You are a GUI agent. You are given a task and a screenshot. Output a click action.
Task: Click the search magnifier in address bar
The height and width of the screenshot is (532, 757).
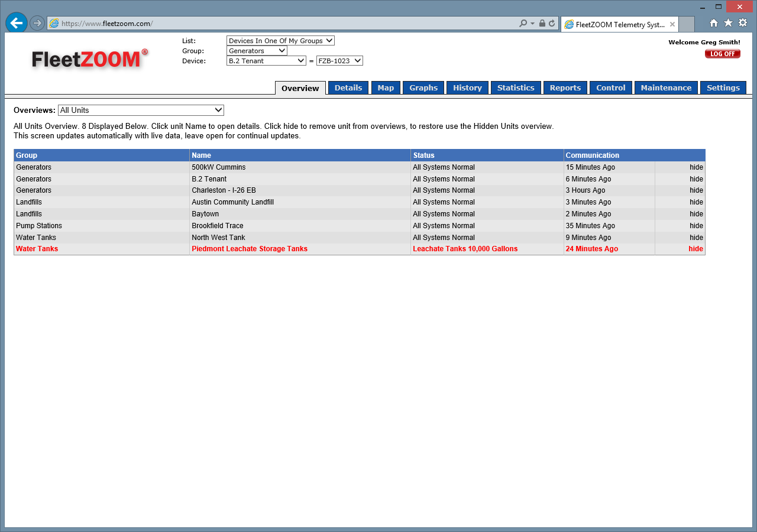click(x=523, y=24)
